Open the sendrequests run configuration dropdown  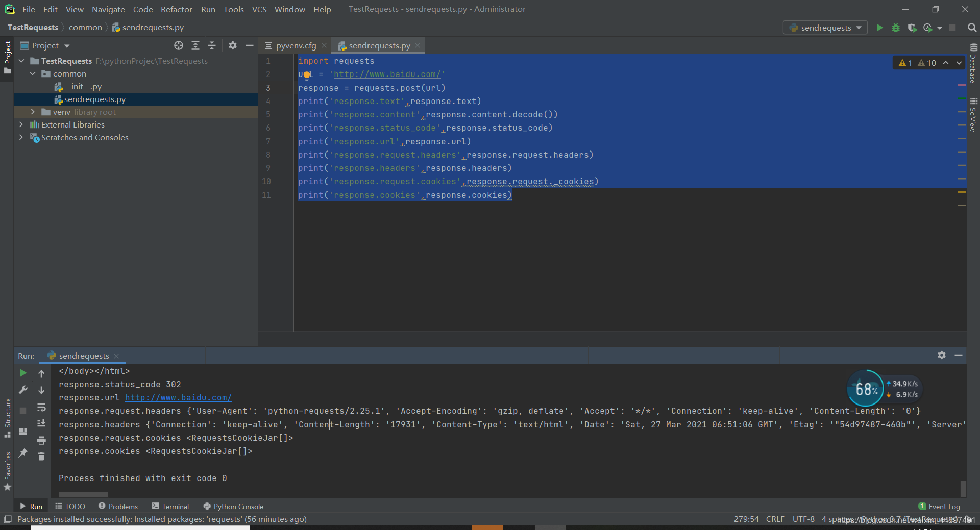point(825,28)
